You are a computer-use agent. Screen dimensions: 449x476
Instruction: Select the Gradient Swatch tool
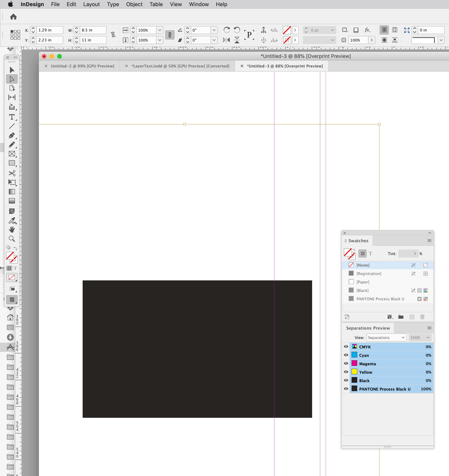(12, 192)
